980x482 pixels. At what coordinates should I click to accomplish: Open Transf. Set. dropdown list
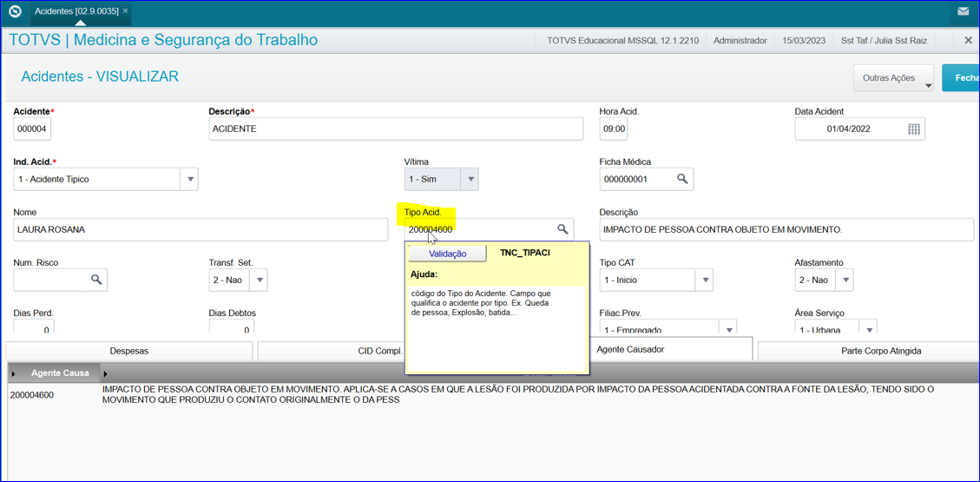pyautogui.click(x=258, y=281)
